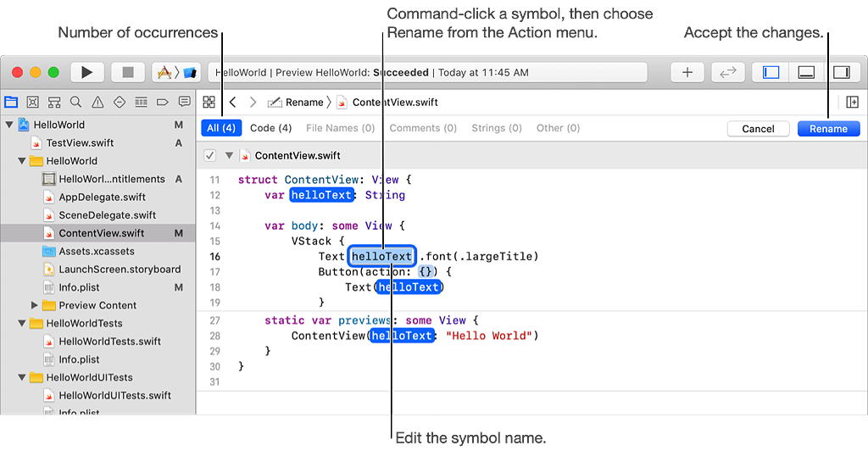This screenshot has width=868, height=451.
Task: Go forward in editor history
Action: coord(253,102)
